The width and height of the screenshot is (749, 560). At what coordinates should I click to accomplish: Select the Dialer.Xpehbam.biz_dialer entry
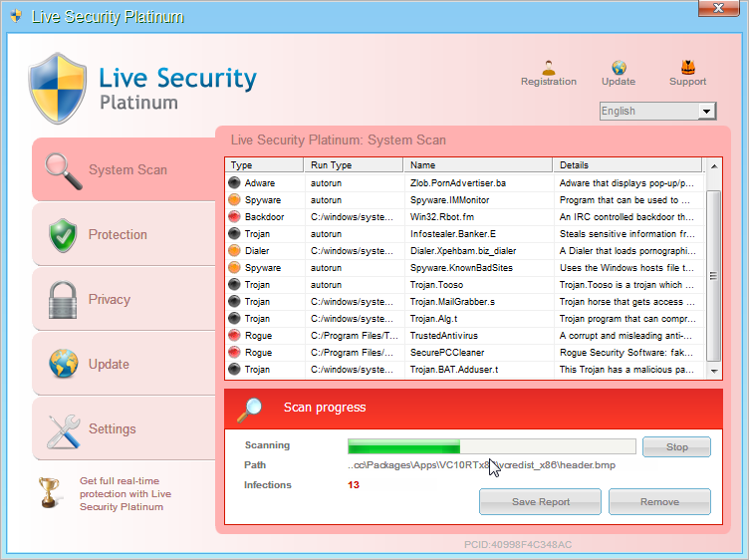(463, 251)
